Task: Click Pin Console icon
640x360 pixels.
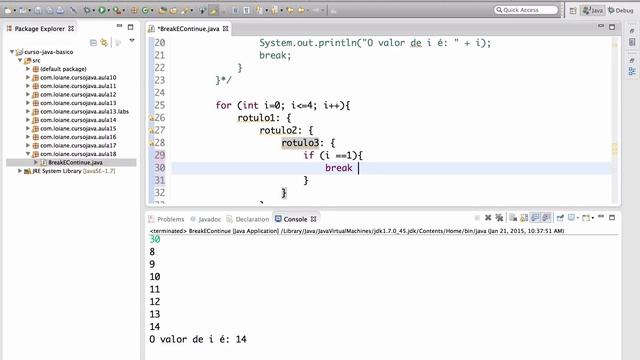Action: [560, 218]
